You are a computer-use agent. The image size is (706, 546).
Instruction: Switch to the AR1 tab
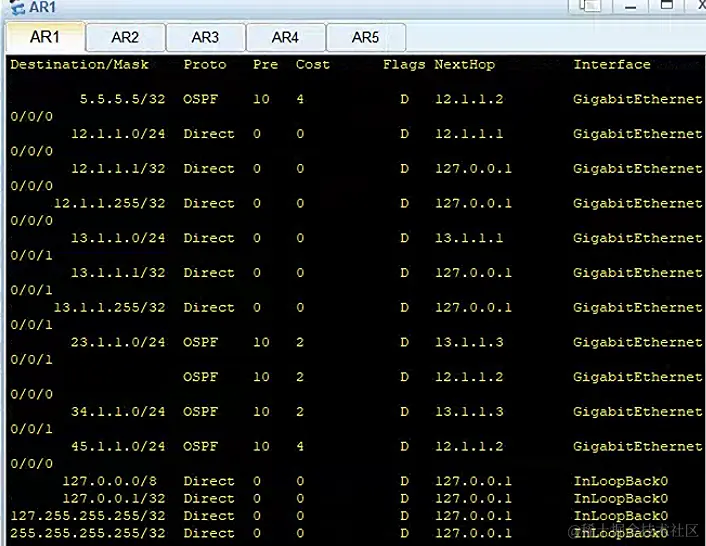[45, 37]
